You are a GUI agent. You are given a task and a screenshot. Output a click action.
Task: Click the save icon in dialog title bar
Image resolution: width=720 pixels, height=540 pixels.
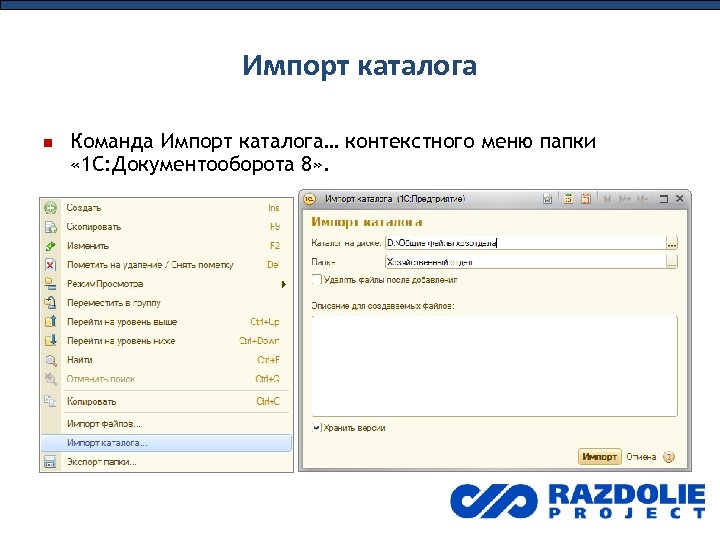547,199
